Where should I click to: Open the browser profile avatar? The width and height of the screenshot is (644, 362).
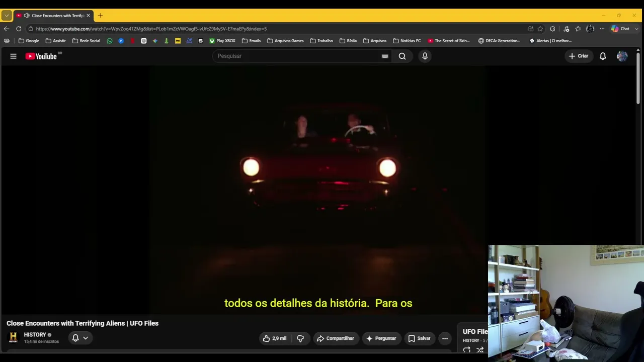point(590,29)
